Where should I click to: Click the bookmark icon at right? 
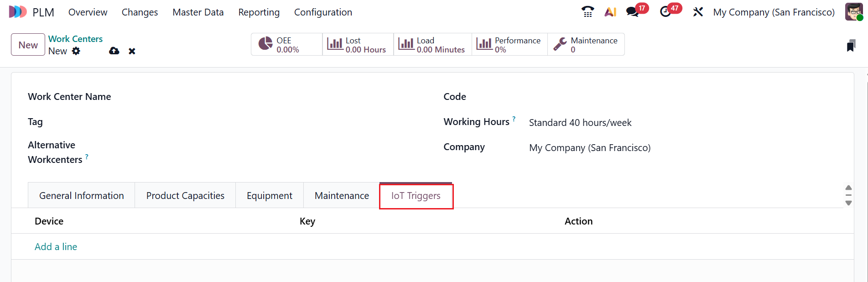point(851,46)
